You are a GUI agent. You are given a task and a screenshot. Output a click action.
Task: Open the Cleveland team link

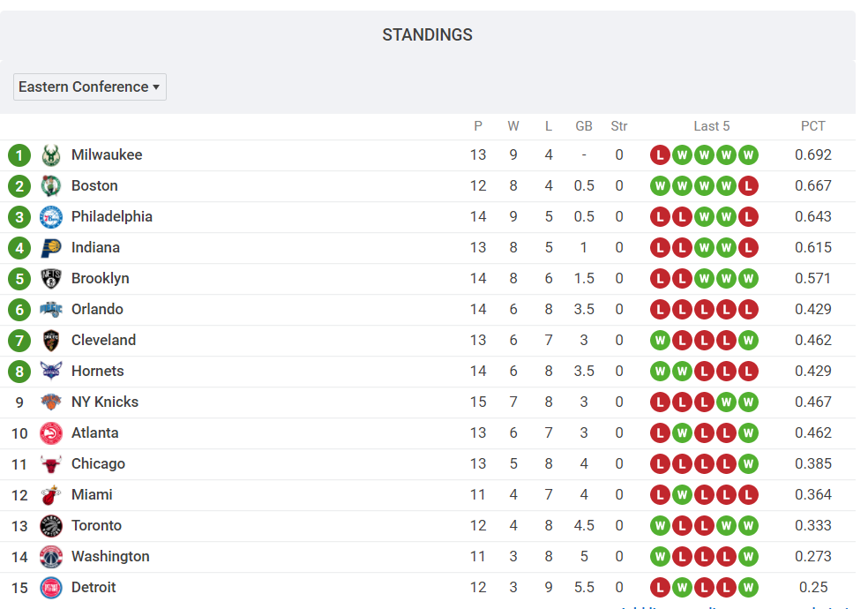pyautogui.click(x=103, y=340)
